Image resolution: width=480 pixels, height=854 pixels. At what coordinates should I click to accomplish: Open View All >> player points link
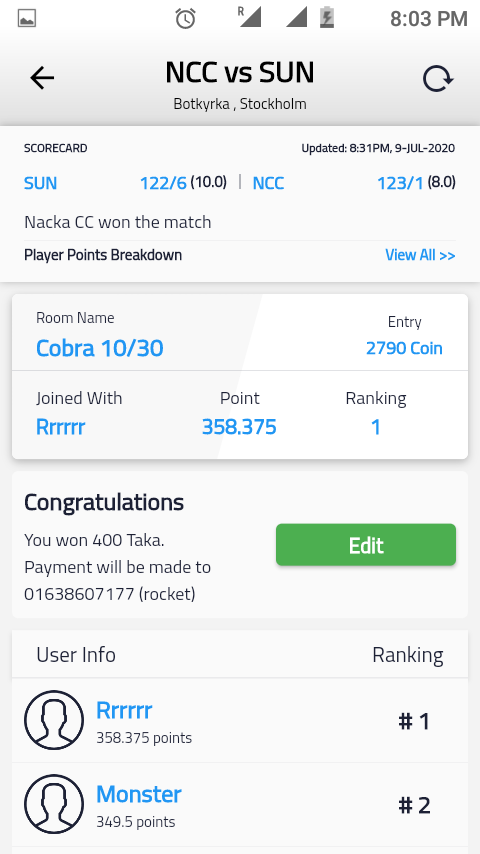click(420, 255)
